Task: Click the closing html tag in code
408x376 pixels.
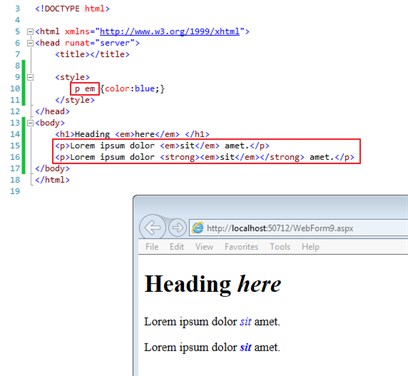Action: coord(52,180)
